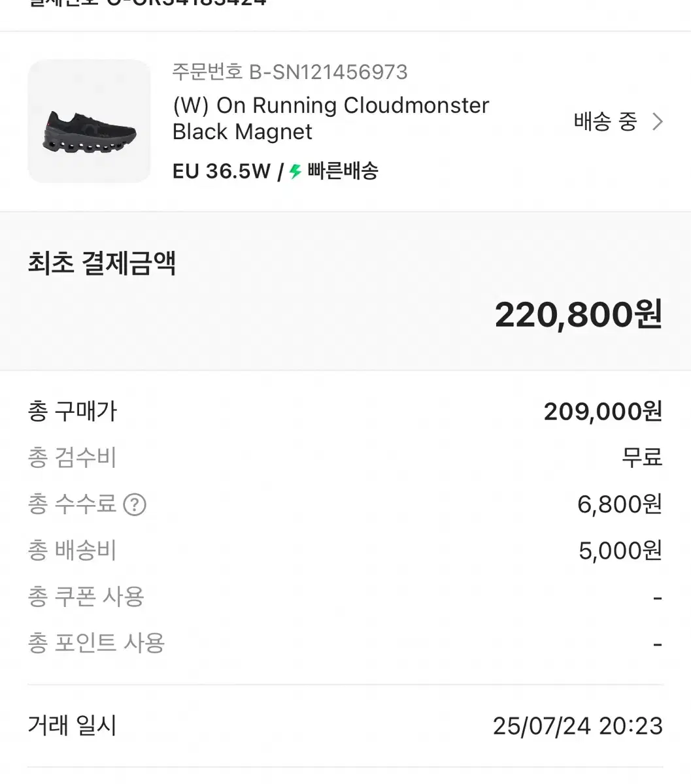Tap the 빠른배송 label
The image size is (691, 784).
(343, 171)
